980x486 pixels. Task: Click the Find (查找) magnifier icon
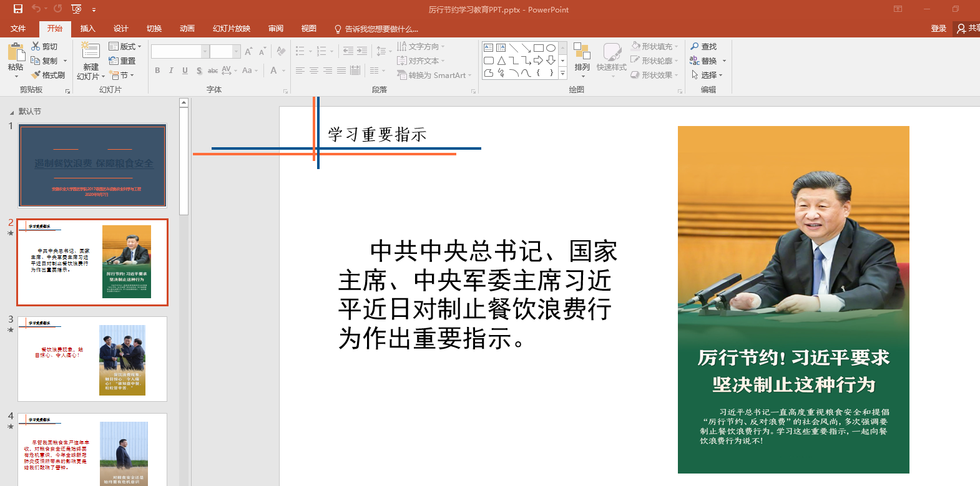coord(695,47)
